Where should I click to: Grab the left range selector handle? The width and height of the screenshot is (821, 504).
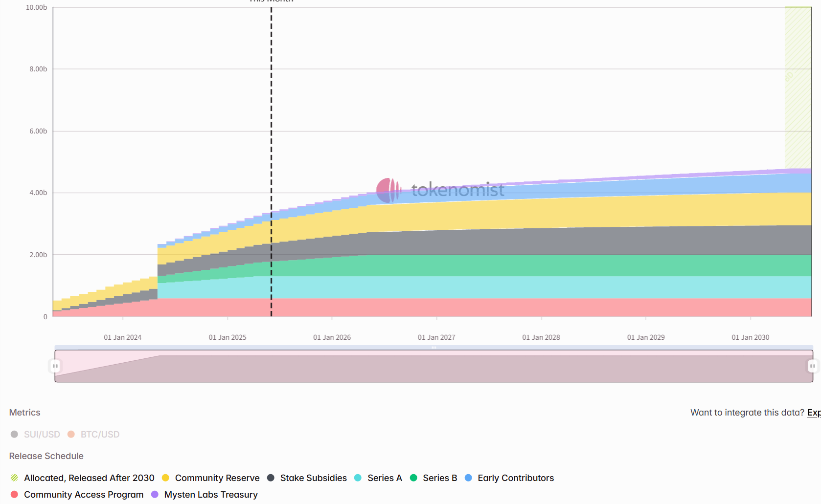click(x=55, y=366)
